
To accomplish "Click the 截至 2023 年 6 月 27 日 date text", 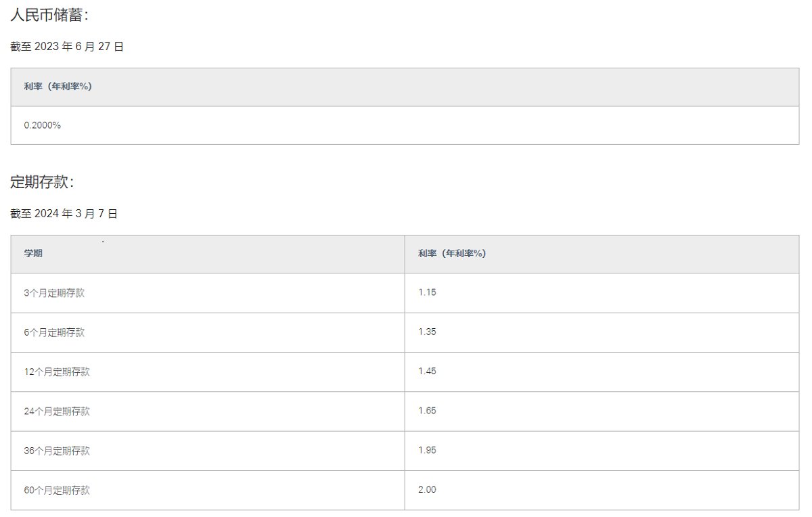I will click(67, 47).
